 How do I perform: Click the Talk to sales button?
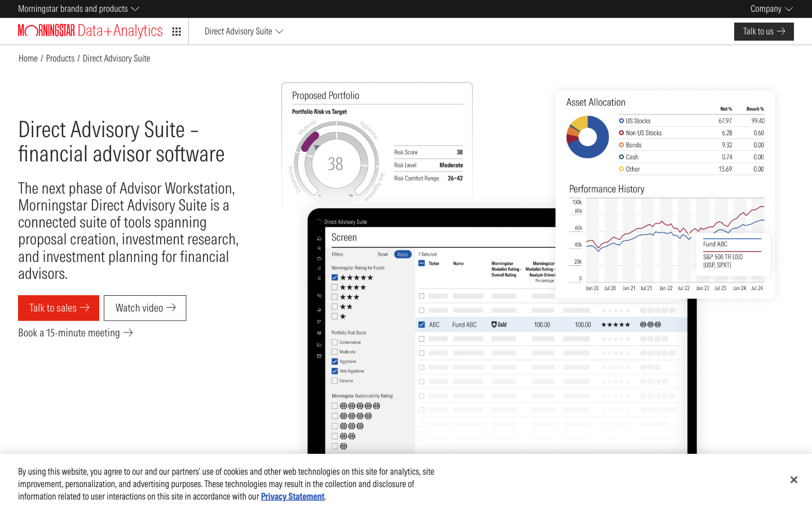click(x=59, y=308)
